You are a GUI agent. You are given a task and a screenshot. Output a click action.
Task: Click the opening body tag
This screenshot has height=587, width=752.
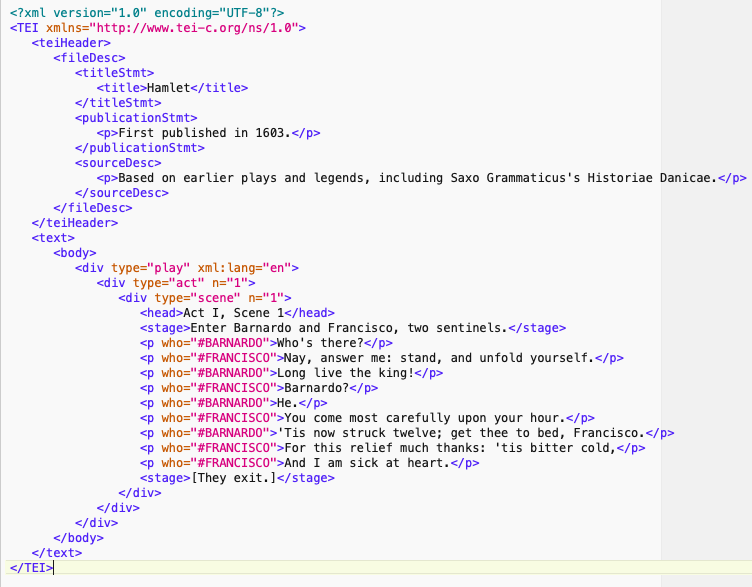point(75,253)
